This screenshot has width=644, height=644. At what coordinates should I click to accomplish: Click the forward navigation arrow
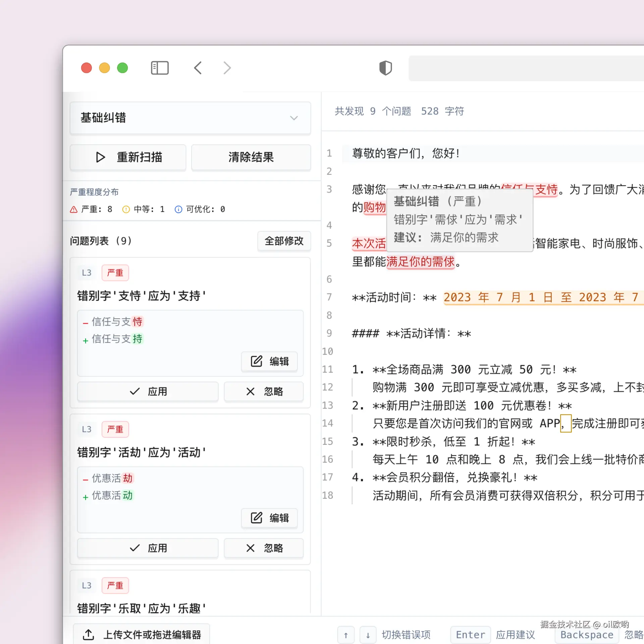tap(227, 68)
